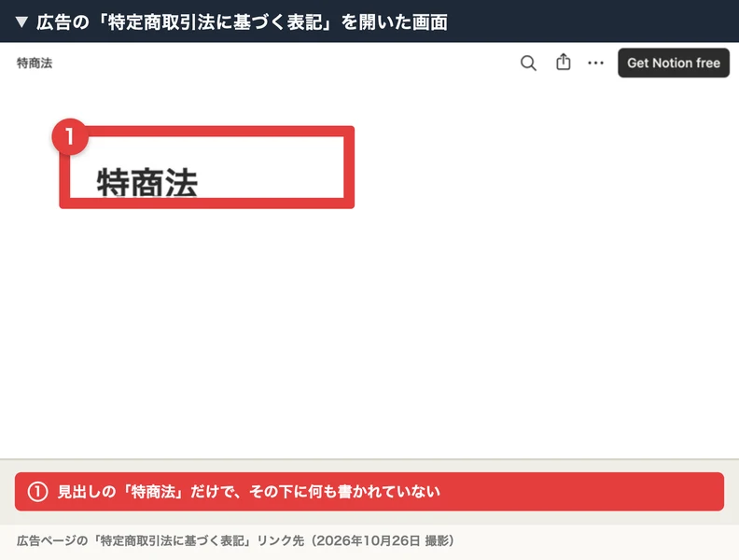739x560 pixels.
Task: Open the three-dot more options menu
Action: pyautogui.click(x=595, y=63)
